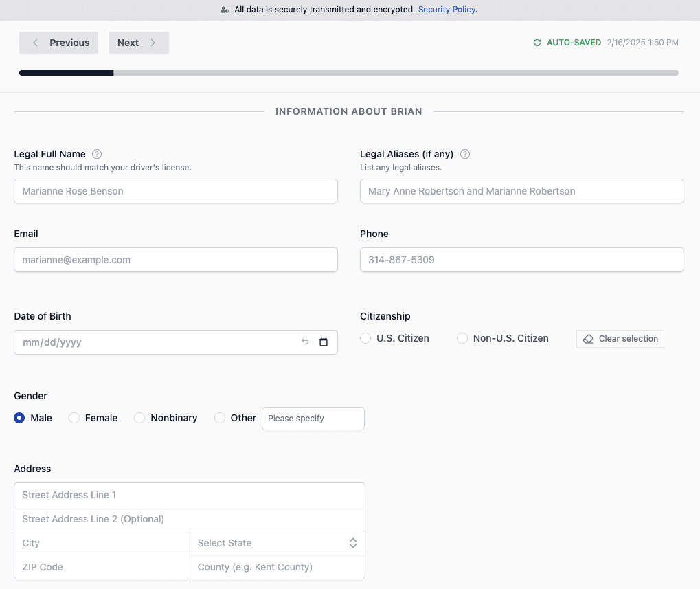
Task: Click the Street Address Line 1 field
Action: (x=190, y=495)
